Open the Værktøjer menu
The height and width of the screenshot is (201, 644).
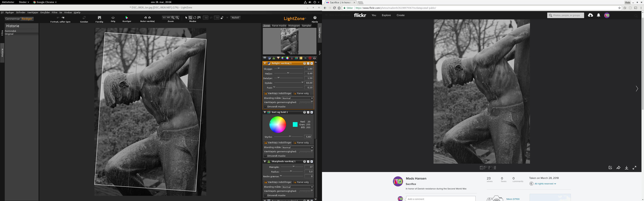(x=33, y=13)
